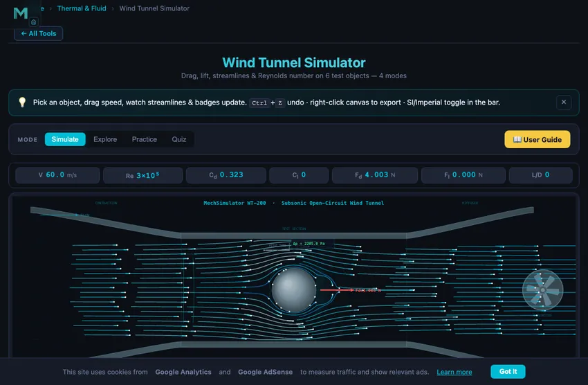
Task: Switch to Quiz mode
Action: (x=179, y=139)
